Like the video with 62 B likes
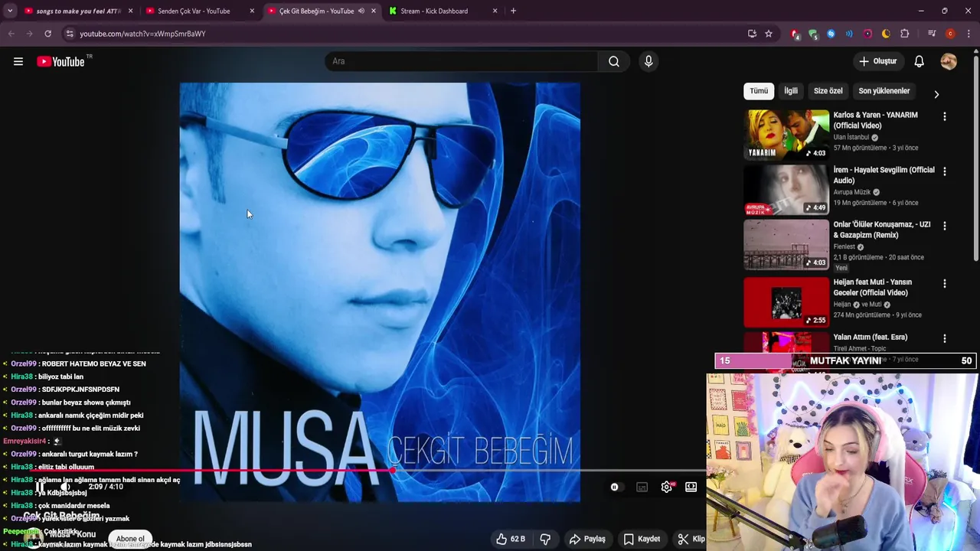Viewport: 980px width, 551px height. coord(511,539)
